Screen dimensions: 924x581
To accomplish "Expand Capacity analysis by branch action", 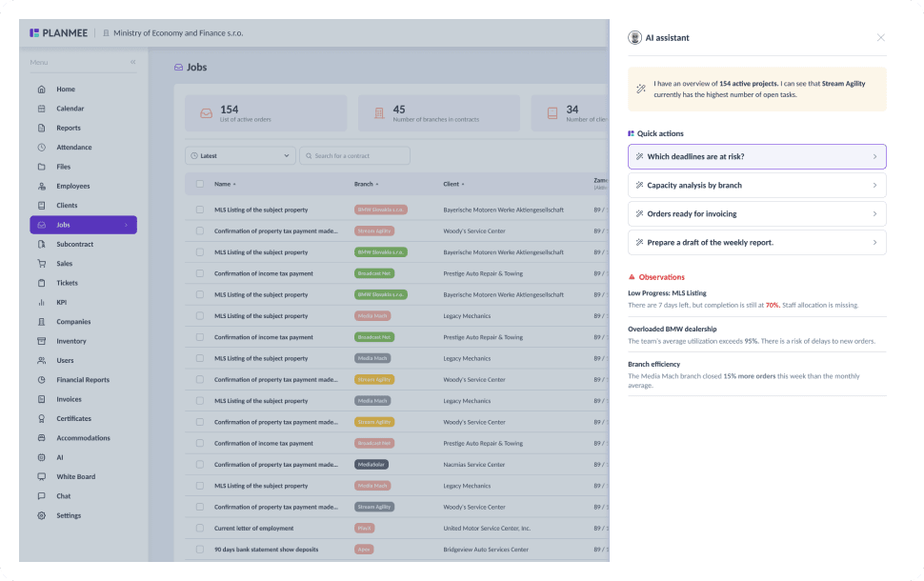I will (756, 185).
